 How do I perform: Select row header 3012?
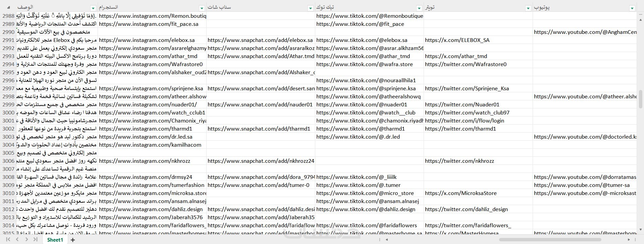click(8, 209)
